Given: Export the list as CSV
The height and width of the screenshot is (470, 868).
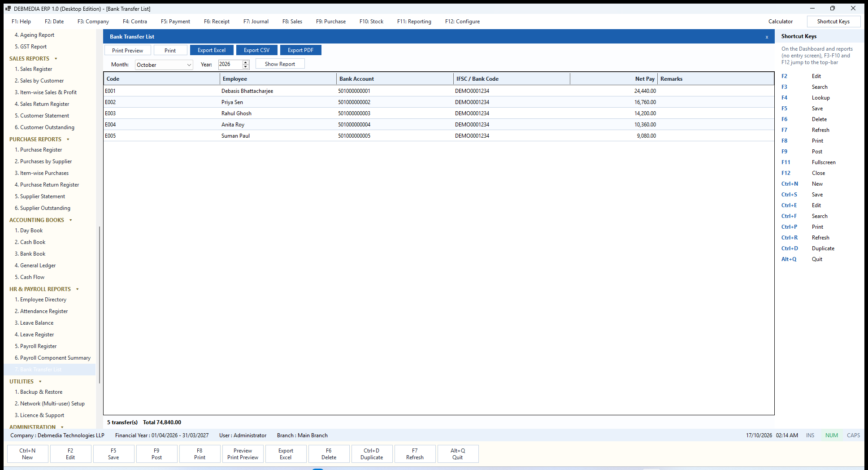Looking at the screenshot, I should [257, 50].
